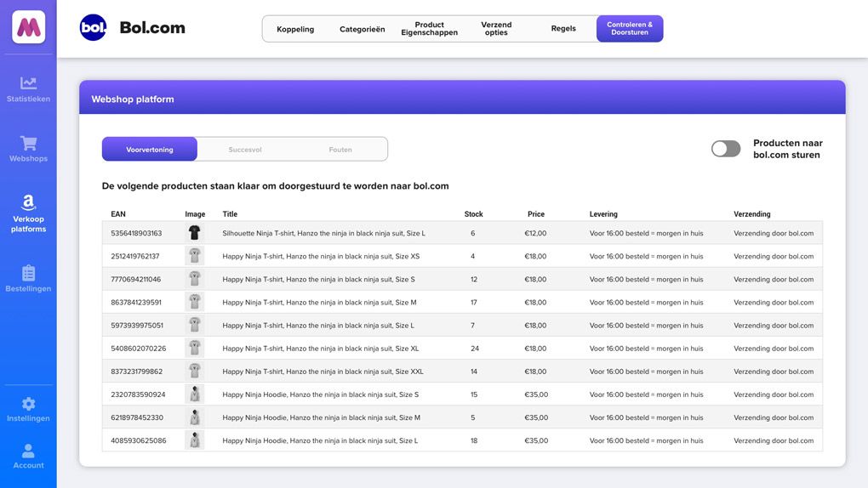Click the pink M app logo
This screenshot has width=868, height=488.
tap(29, 26)
